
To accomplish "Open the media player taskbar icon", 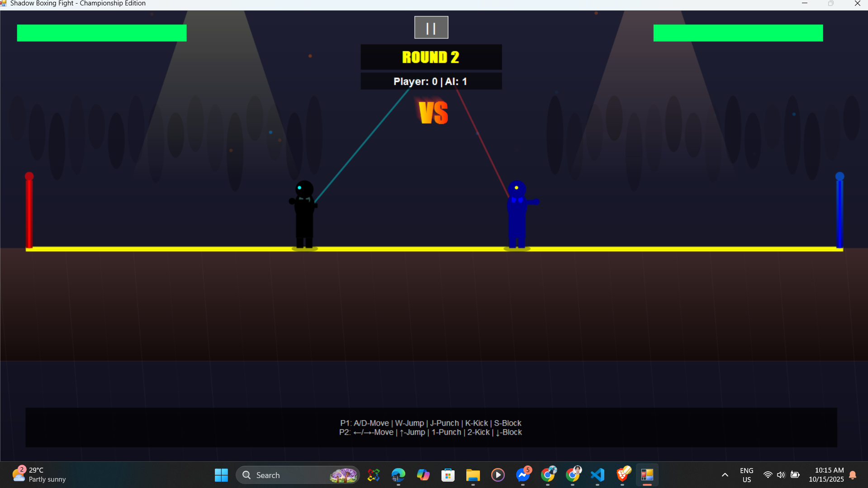I will point(498,475).
